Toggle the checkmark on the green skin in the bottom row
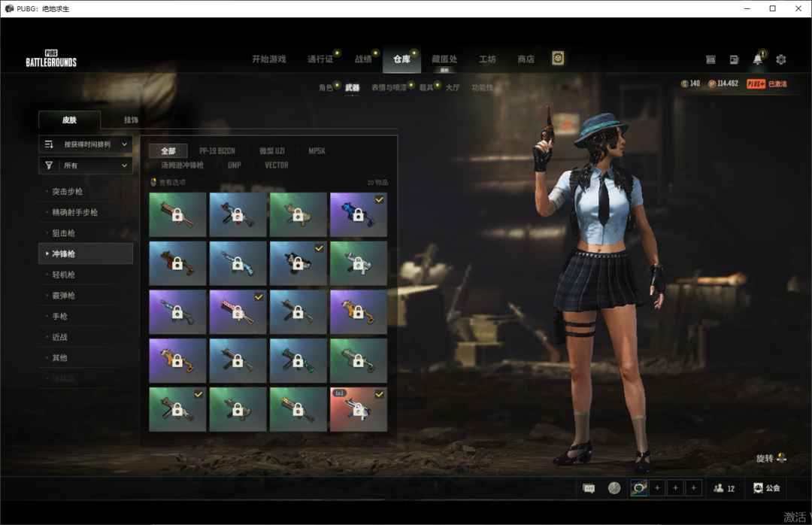 (x=198, y=394)
